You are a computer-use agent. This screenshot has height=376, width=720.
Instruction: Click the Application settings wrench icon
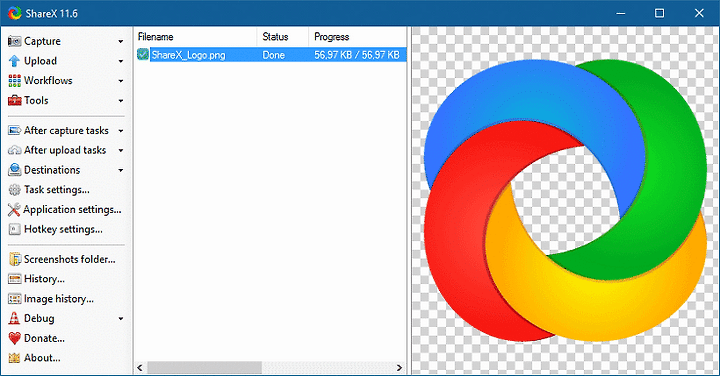pyautogui.click(x=14, y=209)
